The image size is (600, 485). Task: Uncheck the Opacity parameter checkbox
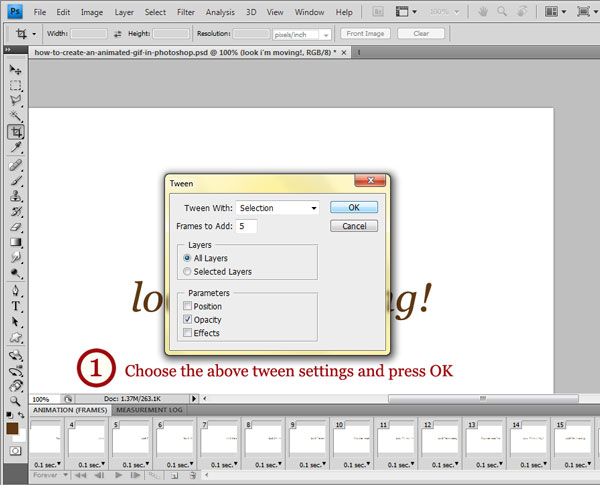[187, 319]
